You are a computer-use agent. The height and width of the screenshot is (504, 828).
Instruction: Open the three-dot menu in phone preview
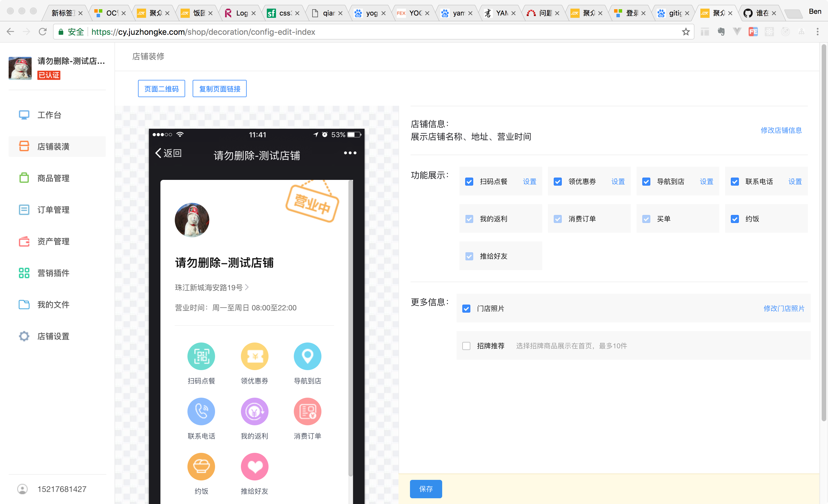[350, 153]
